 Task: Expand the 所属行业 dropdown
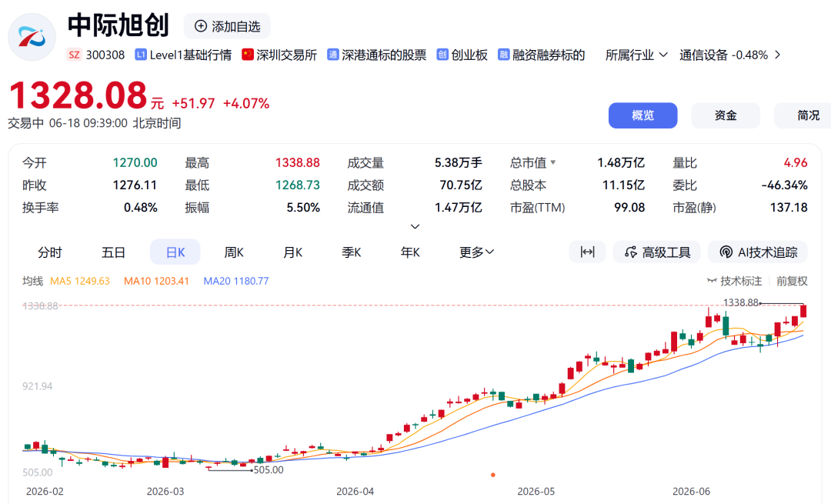(636, 55)
